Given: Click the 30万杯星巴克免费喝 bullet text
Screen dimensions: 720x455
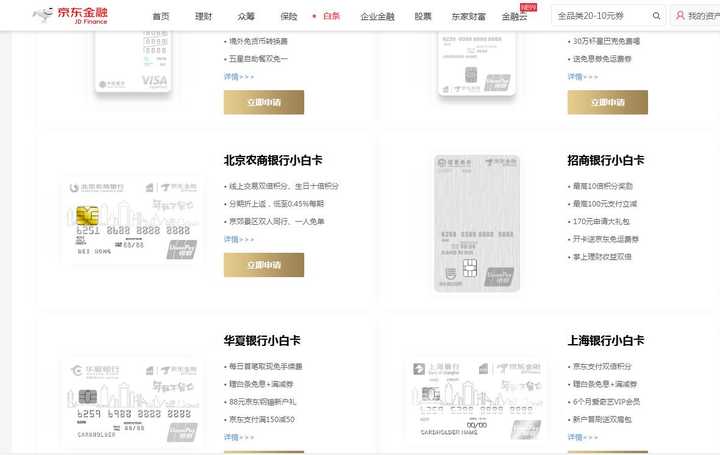Looking at the screenshot, I should (606, 41).
